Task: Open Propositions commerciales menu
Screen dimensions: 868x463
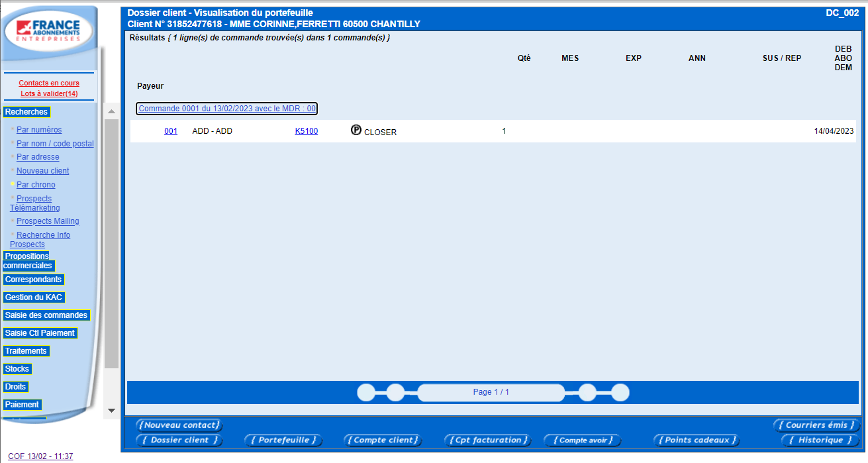Action: [28, 261]
